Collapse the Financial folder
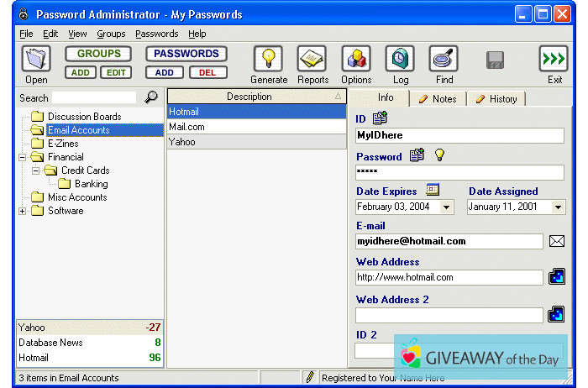Image resolution: width=588 pixels, height=388 pixels. click(23, 157)
